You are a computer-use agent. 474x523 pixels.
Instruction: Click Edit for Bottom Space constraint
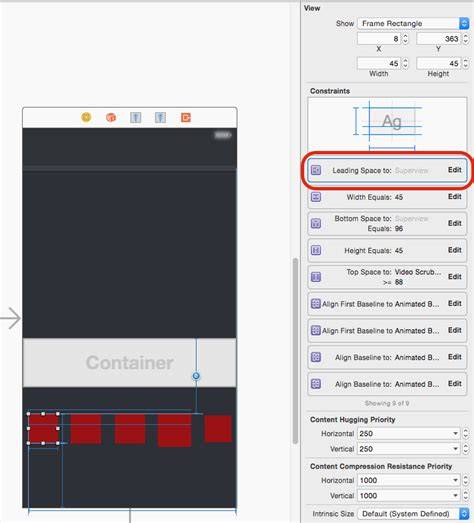point(454,223)
